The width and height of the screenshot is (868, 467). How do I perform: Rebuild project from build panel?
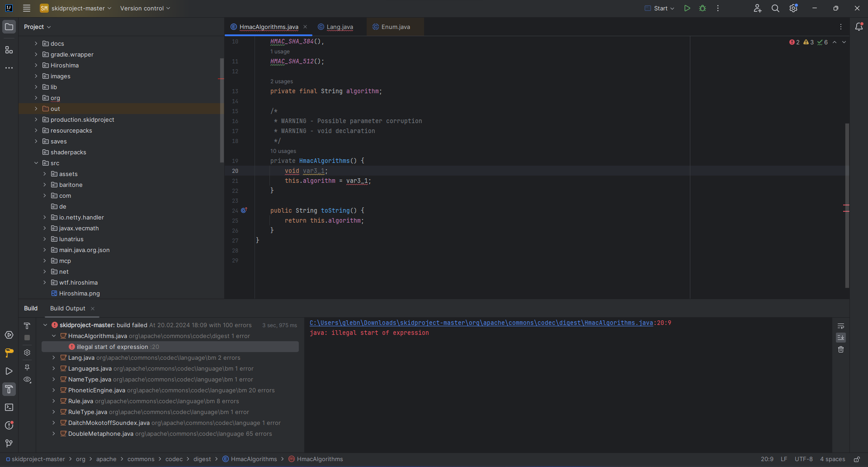(27, 326)
